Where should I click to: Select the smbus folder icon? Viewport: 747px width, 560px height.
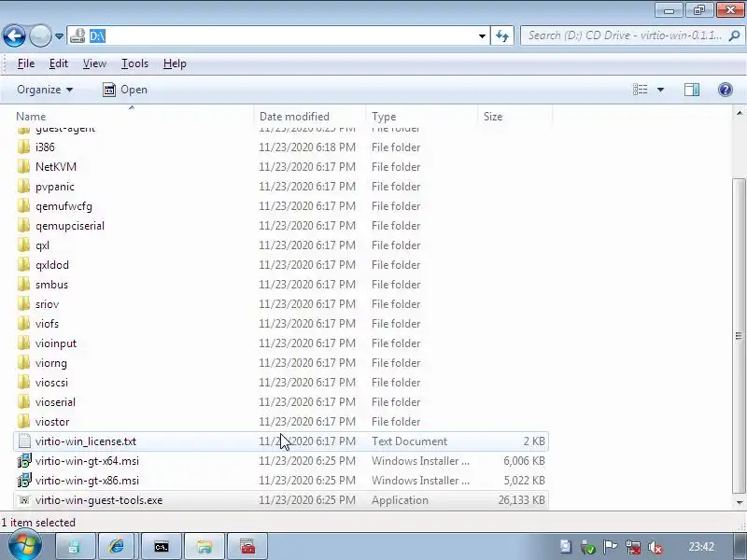[24, 285]
